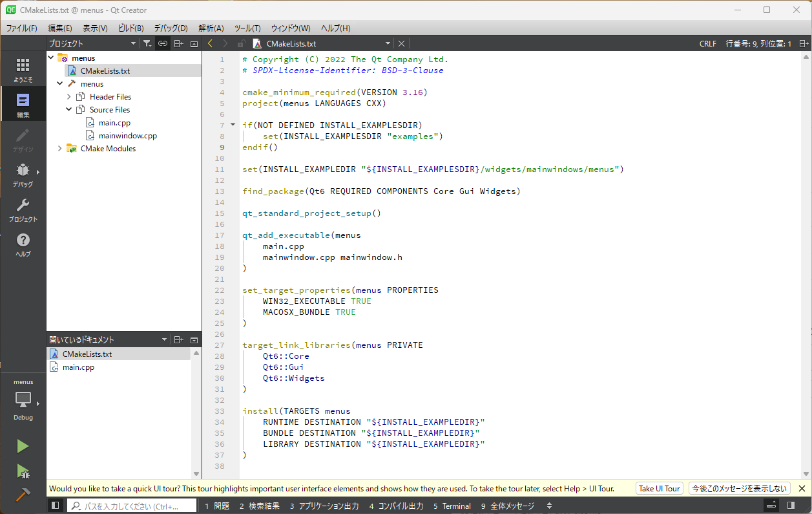Image resolution: width=812 pixels, height=514 pixels.
Task: Dismiss the UI tour banner with its X
Action: 802,488
